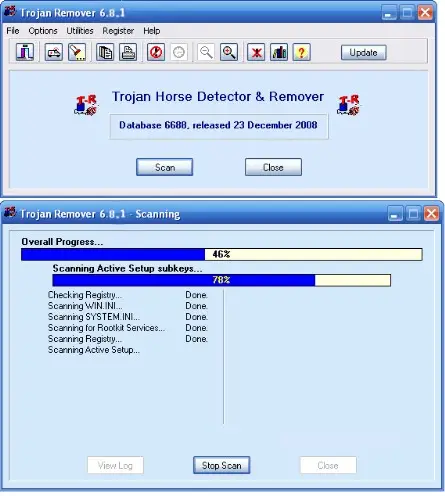
Task: Click the database release date text box
Action: pyautogui.click(x=219, y=126)
